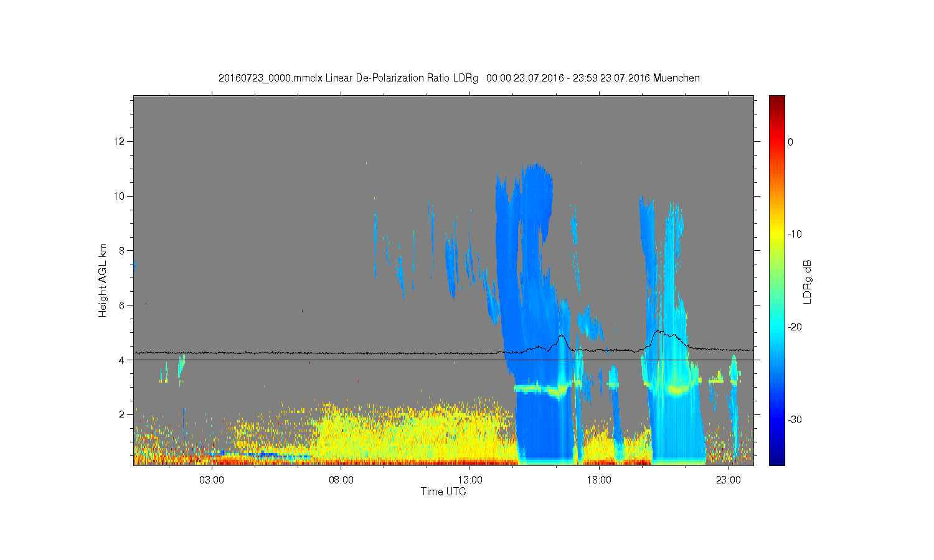Click the dark blue bottom of the colorbar
The width and height of the screenshot is (934, 560).
click(777, 459)
